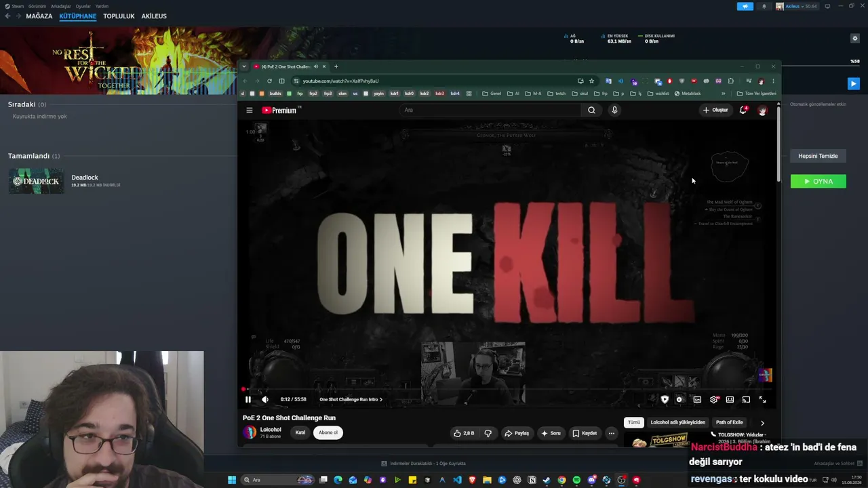Open the Lolcohol channel avatar
This screenshot has width=868, height=488.
click(x=250, y=432)
